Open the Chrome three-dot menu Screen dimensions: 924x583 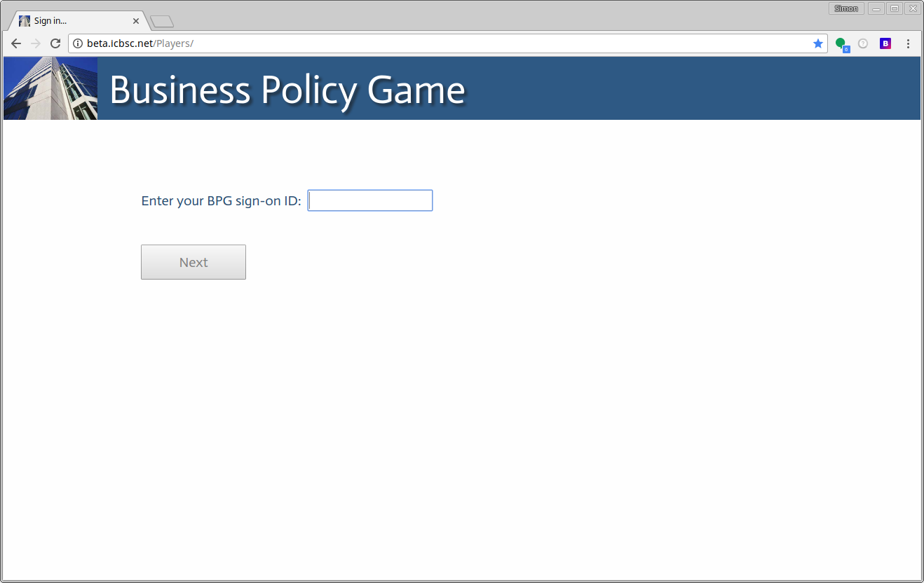point(908,43)
